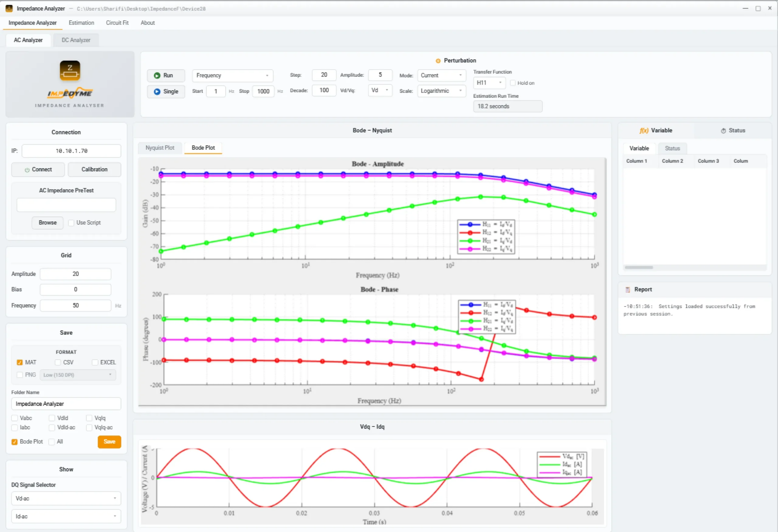Open the PNG quality Low (150 DPI) dropdown

[x=78, y=375]
